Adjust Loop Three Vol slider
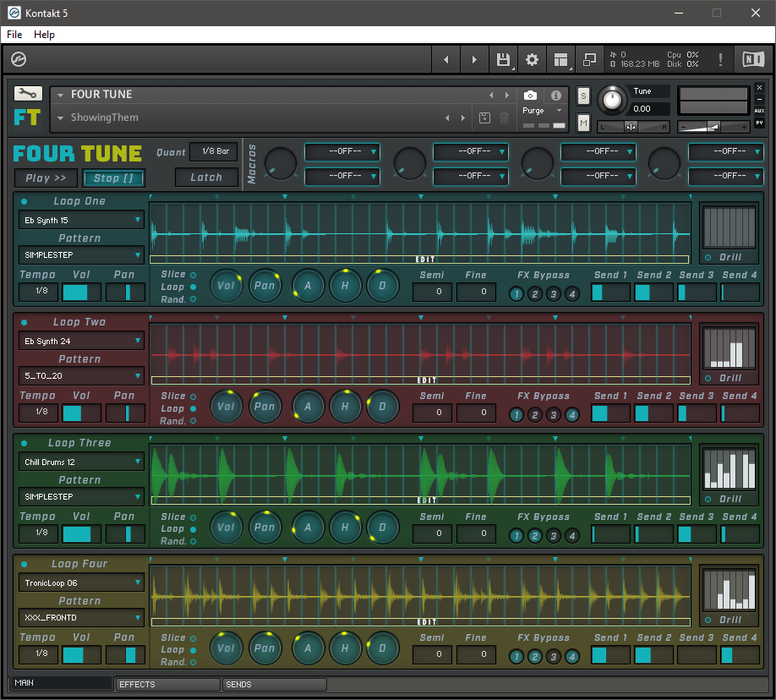Viewport: 776px width, 700px height. [82, 534]
